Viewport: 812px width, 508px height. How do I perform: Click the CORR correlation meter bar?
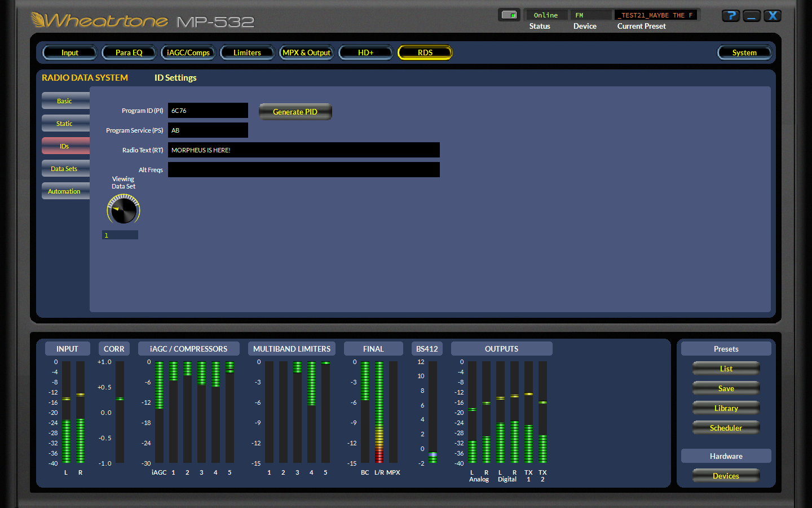tap(120, 412)
